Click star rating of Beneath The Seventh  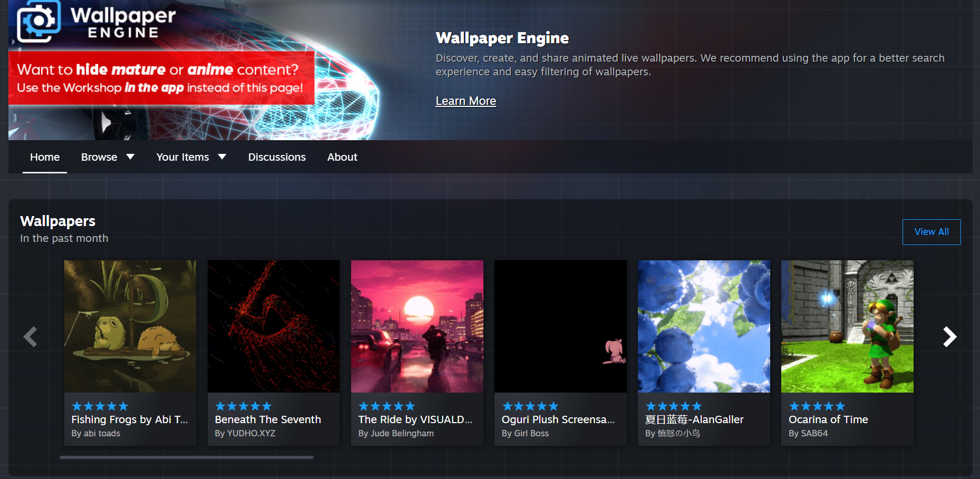point(244,406)
